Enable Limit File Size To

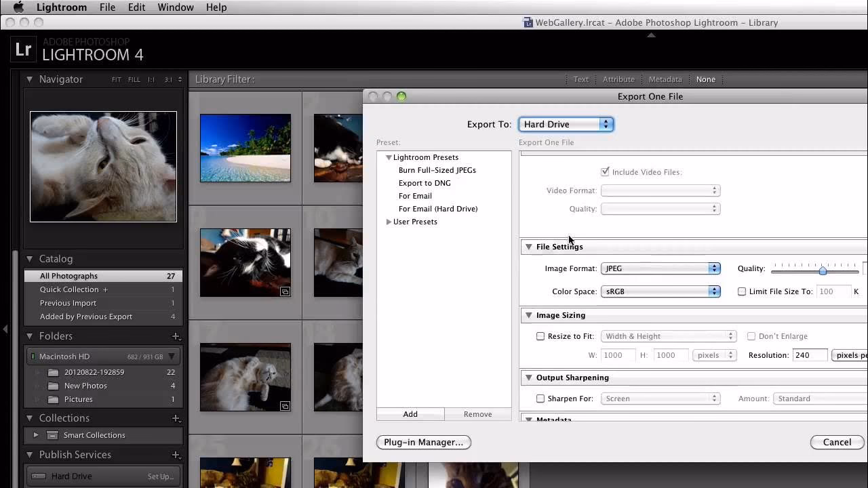tap(742, 291)
